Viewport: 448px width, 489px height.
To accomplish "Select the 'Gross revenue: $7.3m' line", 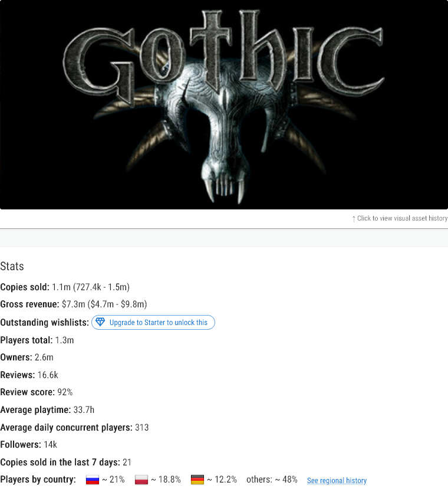I will point(74,304).
